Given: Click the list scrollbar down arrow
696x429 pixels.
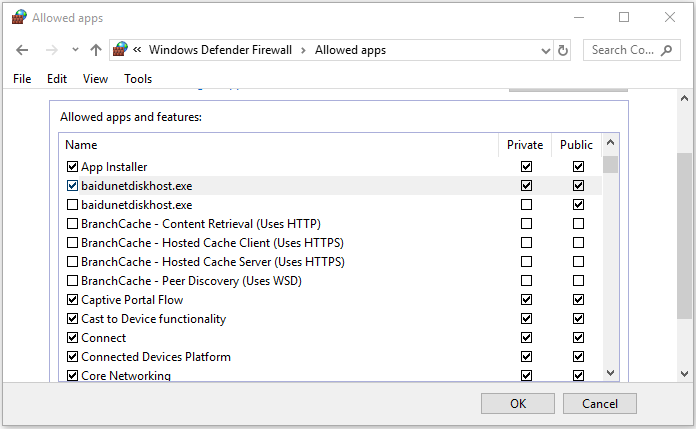Looking at the screenshot, I should click(610, 373).
